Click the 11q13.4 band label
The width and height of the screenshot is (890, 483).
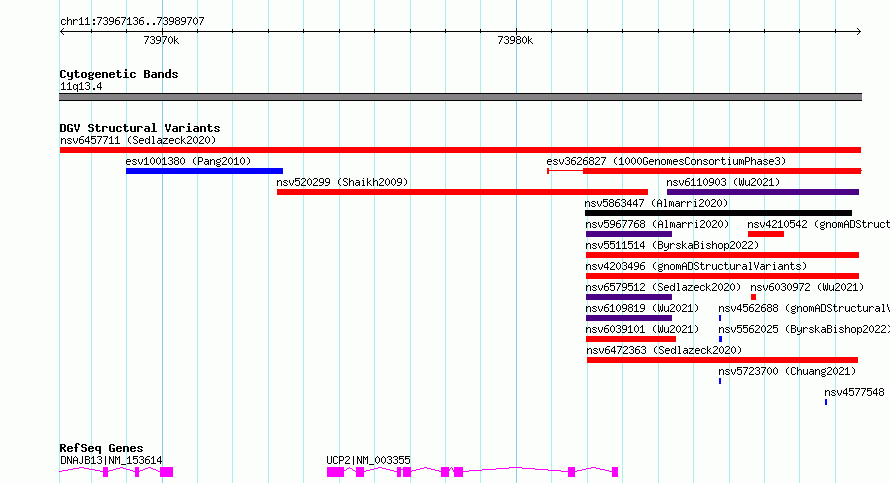81,87
